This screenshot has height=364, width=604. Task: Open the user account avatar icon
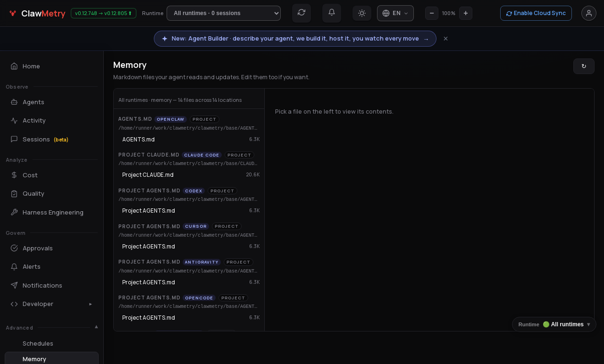click(x=589, y=13)
